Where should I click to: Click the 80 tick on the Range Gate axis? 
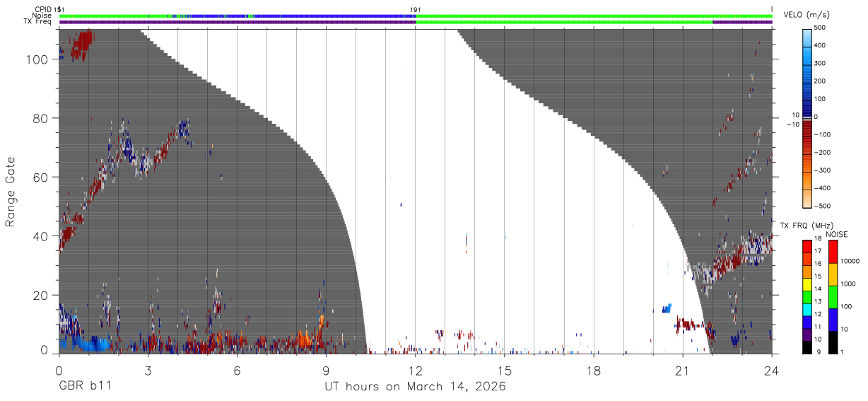[x=40, y=119]
